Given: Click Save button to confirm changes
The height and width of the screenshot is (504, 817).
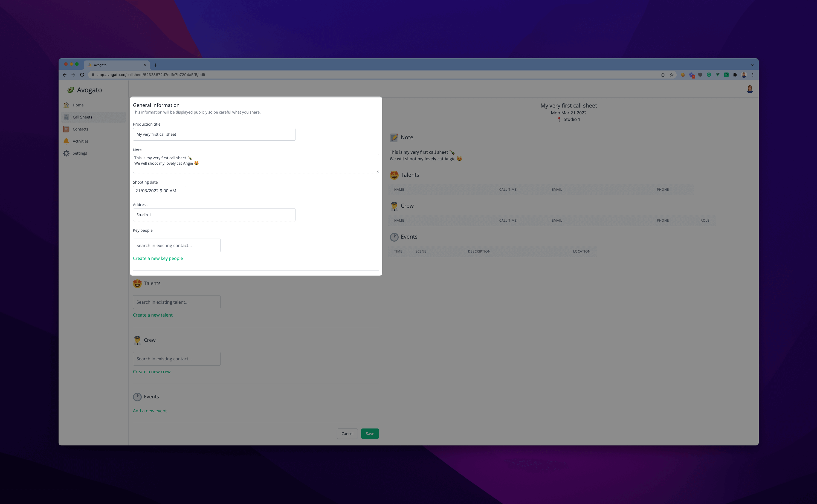Looking at the screenshot, I should click(370, 433).
